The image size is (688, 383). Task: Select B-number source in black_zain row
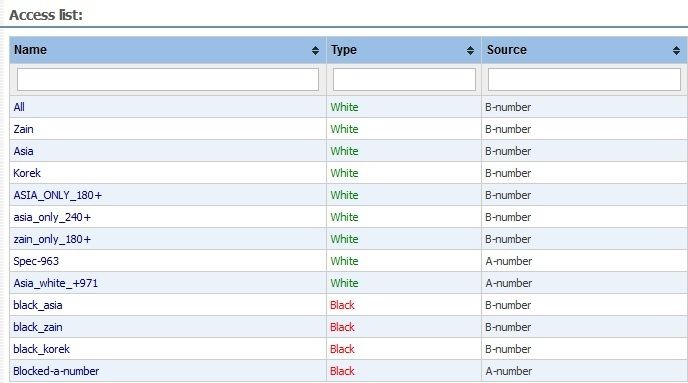(x=508, y=327)
